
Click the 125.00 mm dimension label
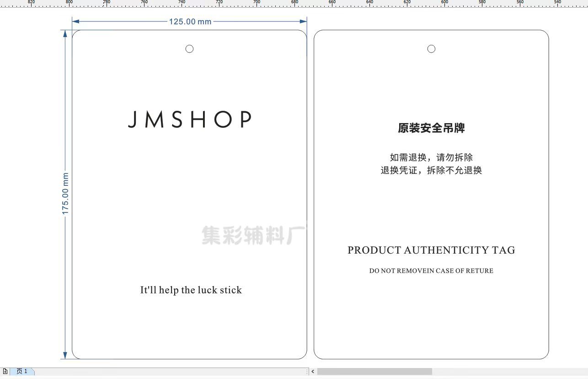point(190,22)
